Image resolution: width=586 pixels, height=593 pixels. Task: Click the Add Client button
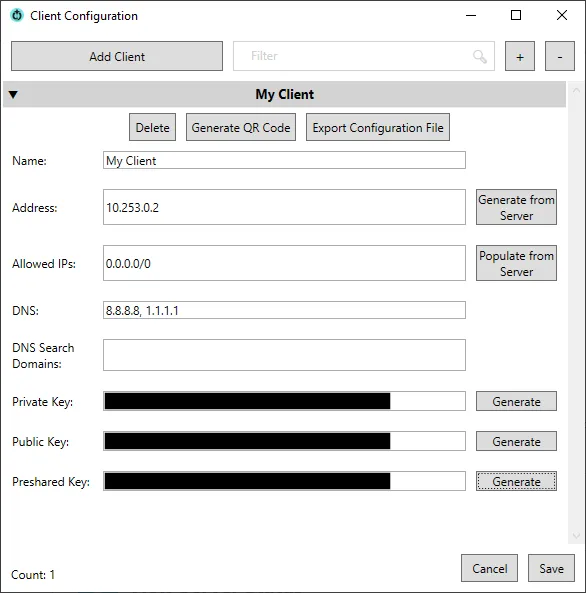click(x=117, y=56)
